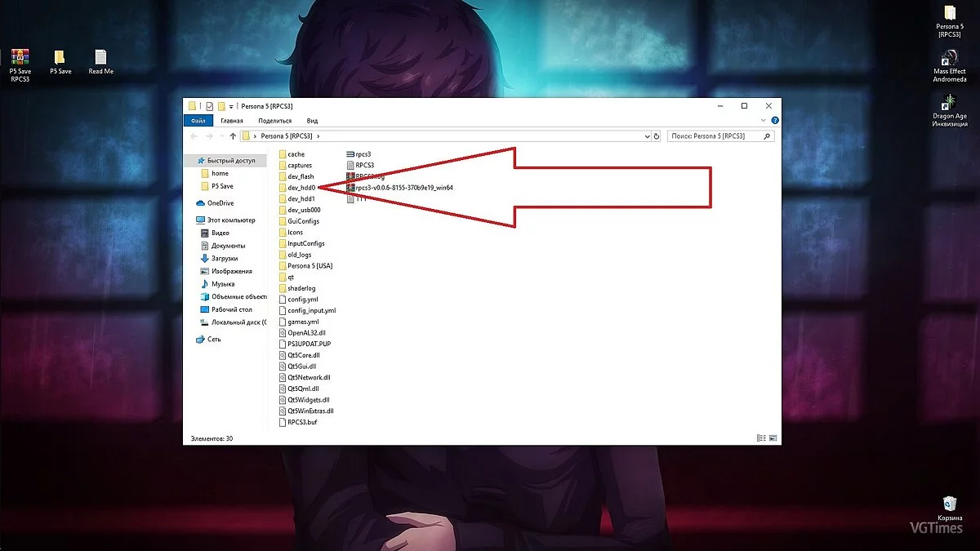Screen dimensions: 980x551
Task: Open Загрузки in navigation pane
Action: coord(219,258)
